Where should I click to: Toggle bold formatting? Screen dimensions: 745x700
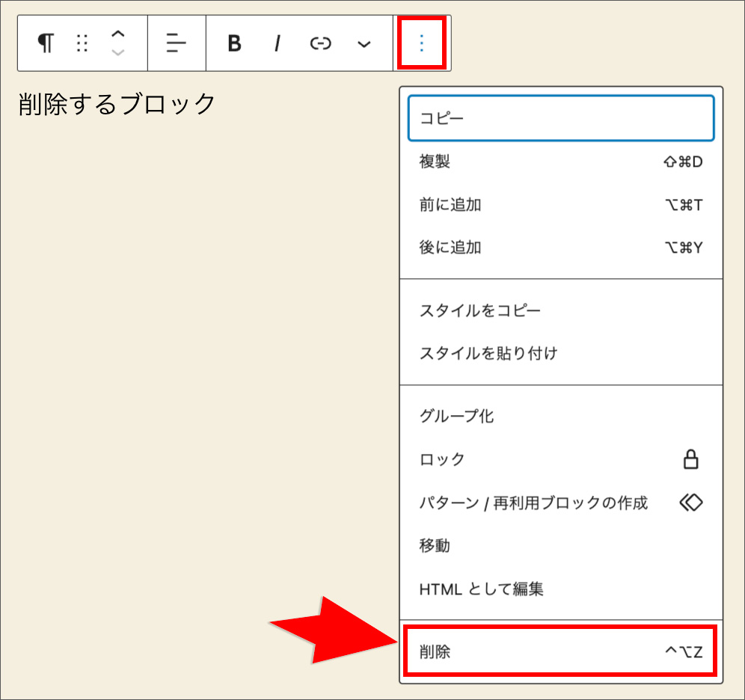pyautogui.click(x=234, y=44)
